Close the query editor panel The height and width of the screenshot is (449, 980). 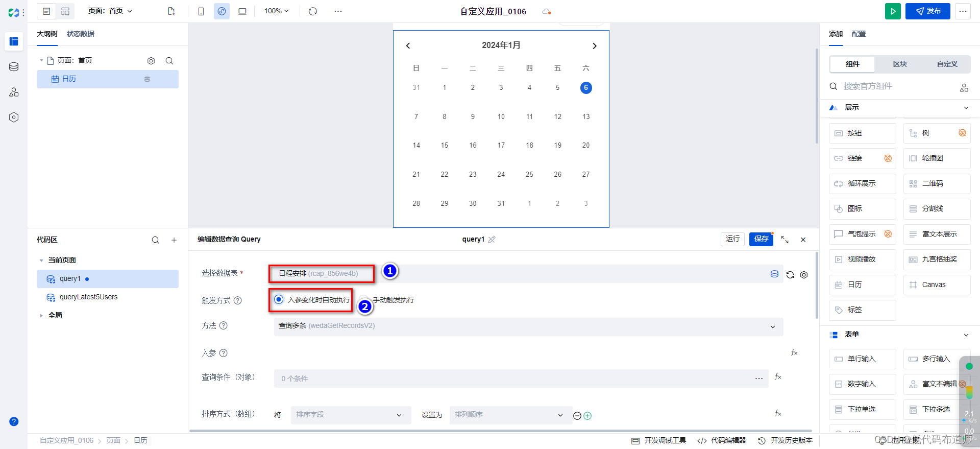(x=803, y=240)
